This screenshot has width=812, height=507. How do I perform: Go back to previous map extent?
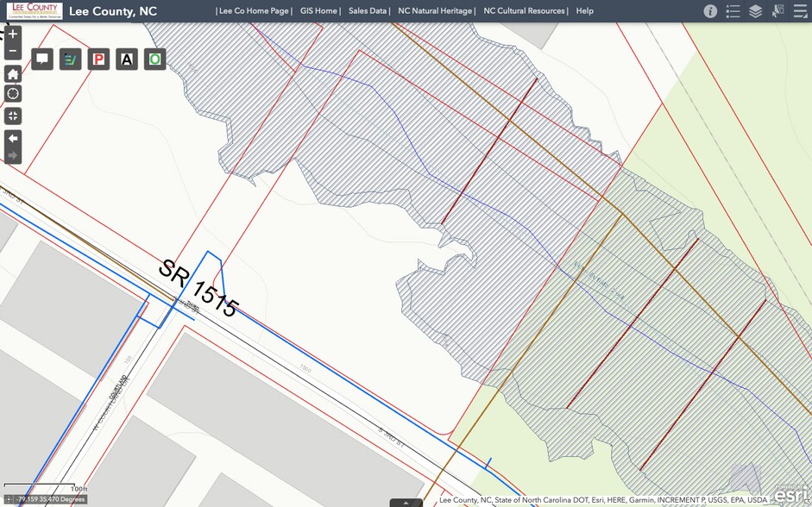point(13,139)
